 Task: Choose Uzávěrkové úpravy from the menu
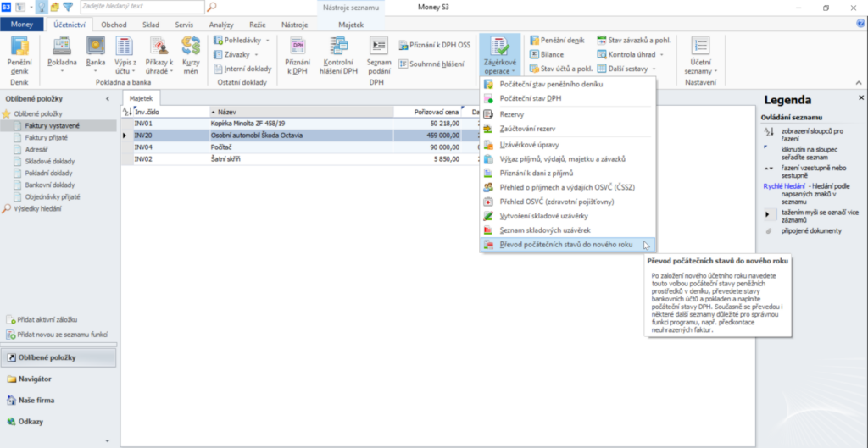[529, 145]
